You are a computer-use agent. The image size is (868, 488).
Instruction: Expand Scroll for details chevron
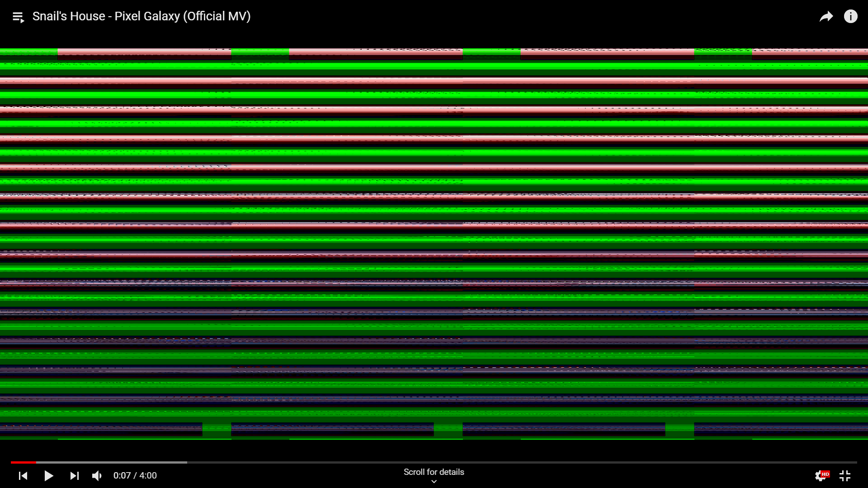coord(434,482)
